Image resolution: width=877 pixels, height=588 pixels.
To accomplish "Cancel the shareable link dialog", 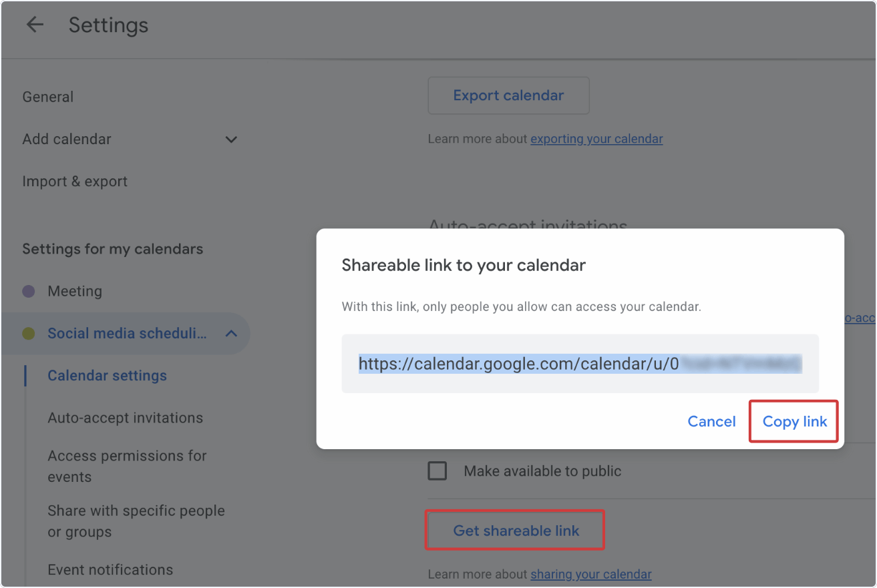I will [711, 422].
